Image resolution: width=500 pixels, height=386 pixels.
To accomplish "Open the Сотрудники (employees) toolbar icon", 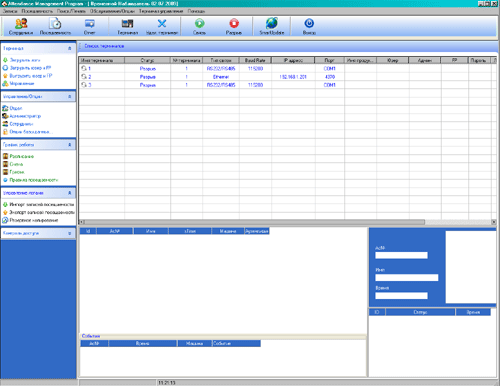I will 21,26.
